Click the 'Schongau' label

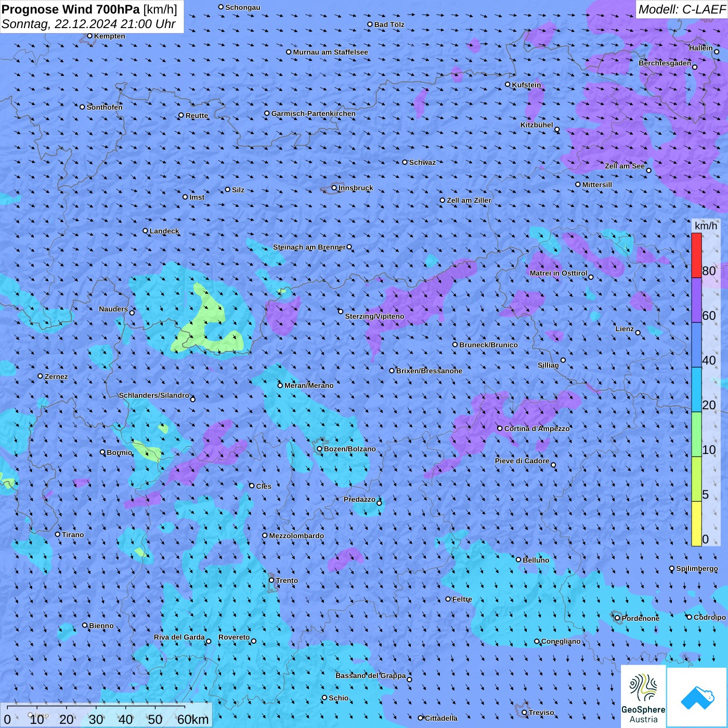[243, 7]
